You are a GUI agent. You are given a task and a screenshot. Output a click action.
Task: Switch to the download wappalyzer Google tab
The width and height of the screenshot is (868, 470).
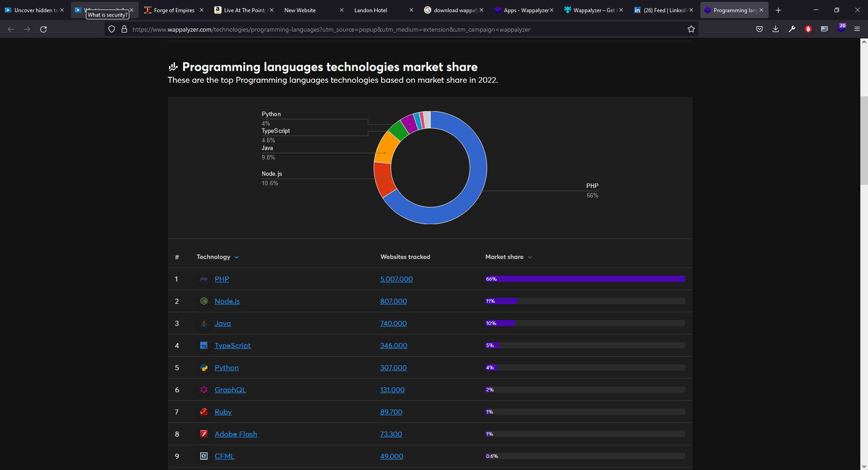click(453, 10)
